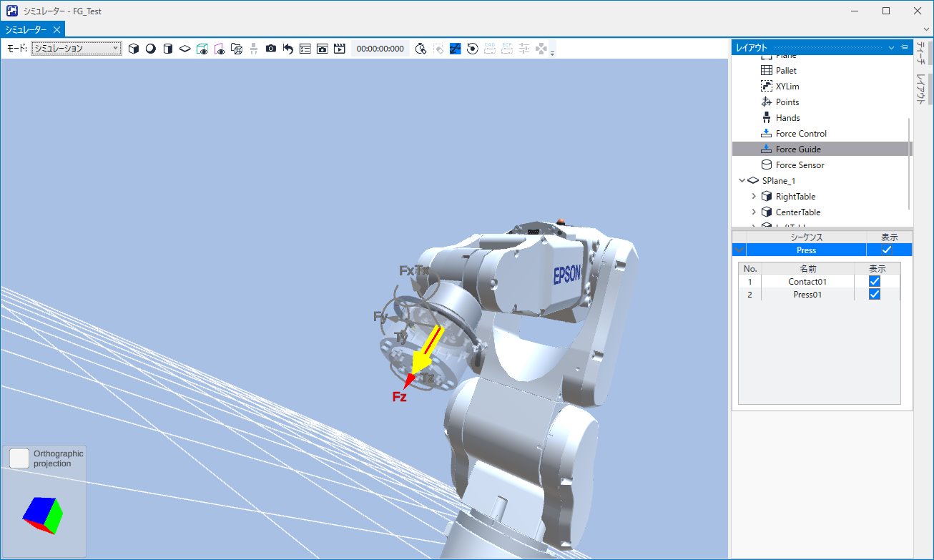
Task: Open the mode dropdown (シミュレーション)
Action: click(x=76, y=49)
